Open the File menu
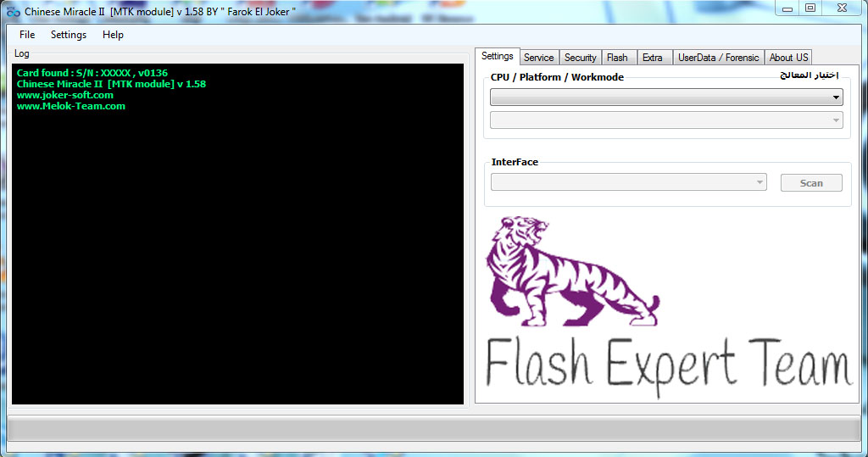Screen dimensions: 868x457 (x=27, y=35)
